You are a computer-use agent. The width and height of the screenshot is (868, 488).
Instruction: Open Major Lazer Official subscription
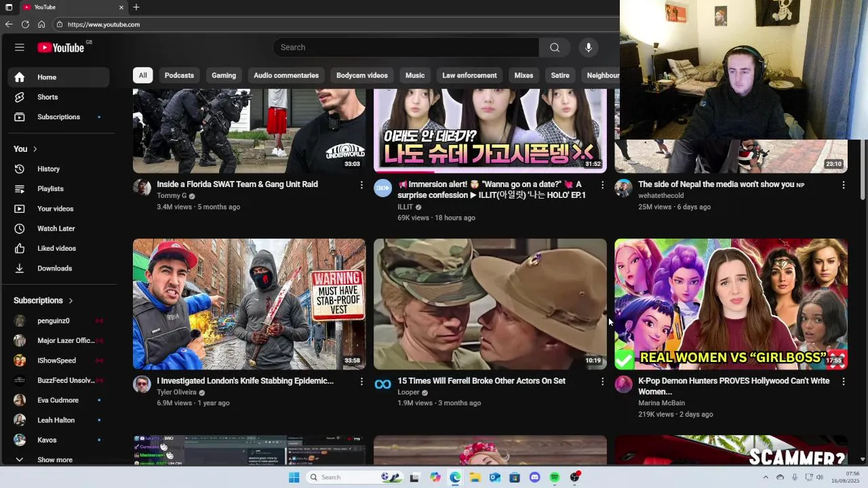(58, 340)
